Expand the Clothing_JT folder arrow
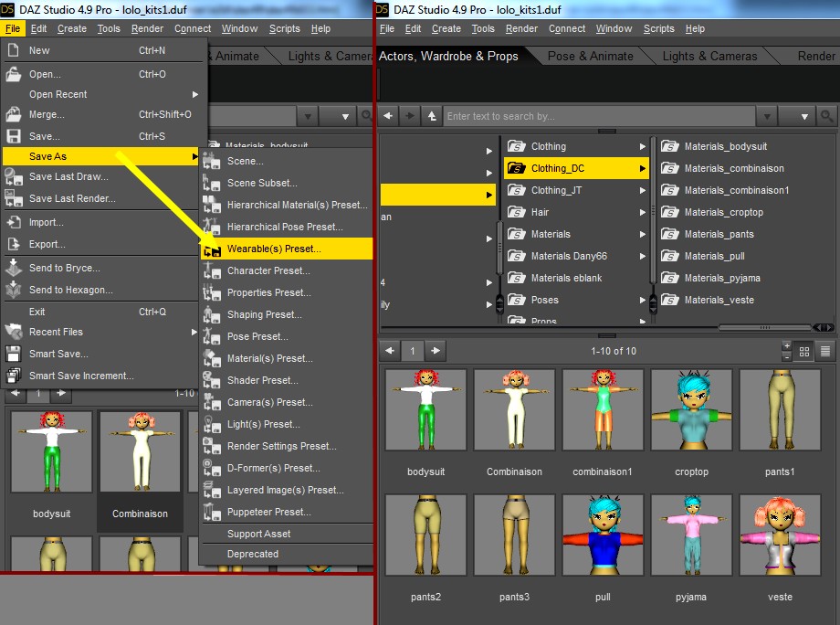Image resolution: width=840 pixels, height=625 pixels. 642,190
